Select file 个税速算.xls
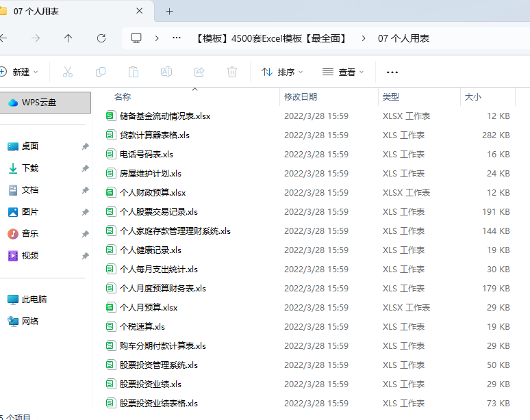 pyautogui.click(x=142, y=327)
